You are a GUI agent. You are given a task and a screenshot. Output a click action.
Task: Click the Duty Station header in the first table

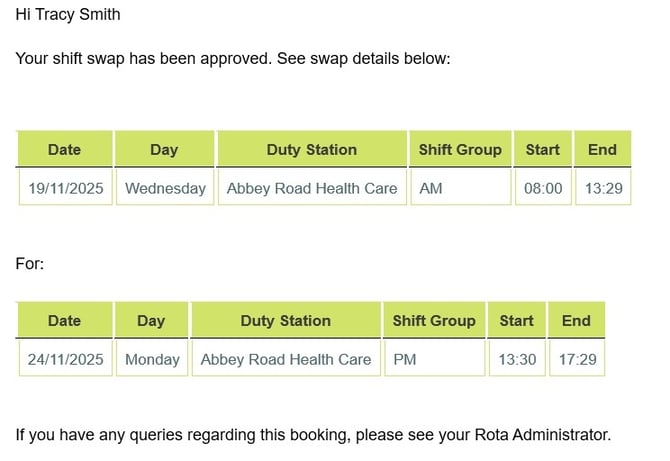pos(311,149)
